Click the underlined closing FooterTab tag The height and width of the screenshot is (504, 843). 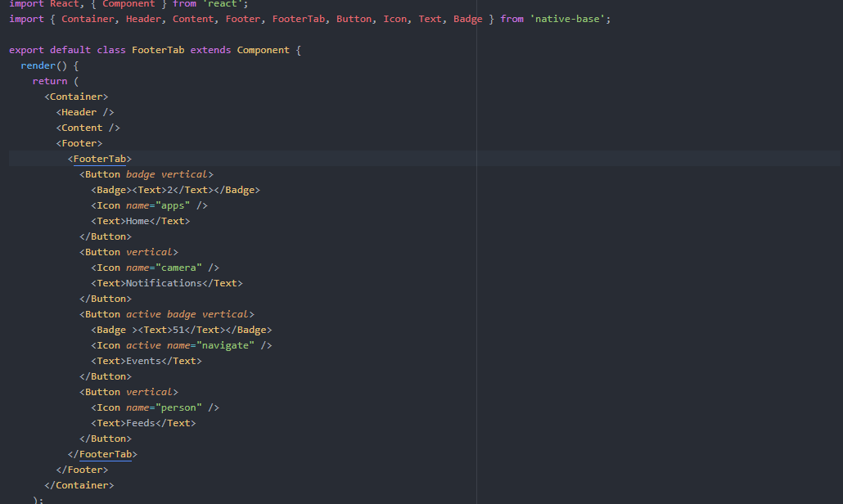pos(106,453)
